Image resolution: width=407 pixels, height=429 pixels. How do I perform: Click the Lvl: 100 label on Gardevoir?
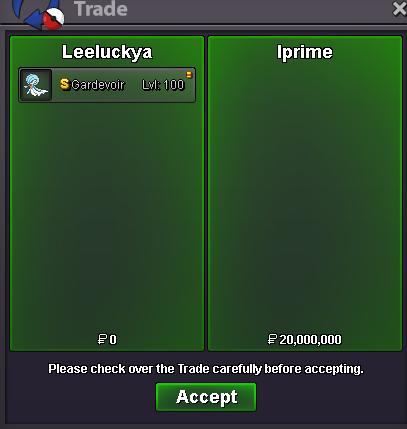tap(163, 85)
